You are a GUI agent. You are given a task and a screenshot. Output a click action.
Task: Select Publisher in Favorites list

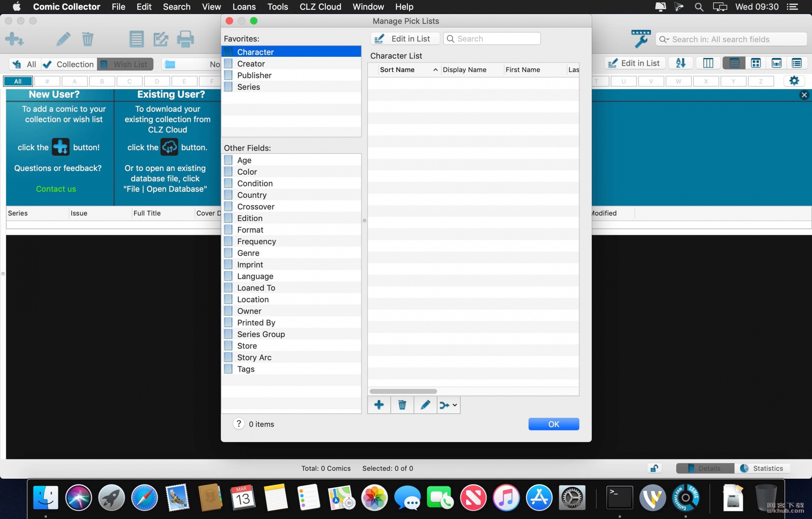tap(291, 75)
